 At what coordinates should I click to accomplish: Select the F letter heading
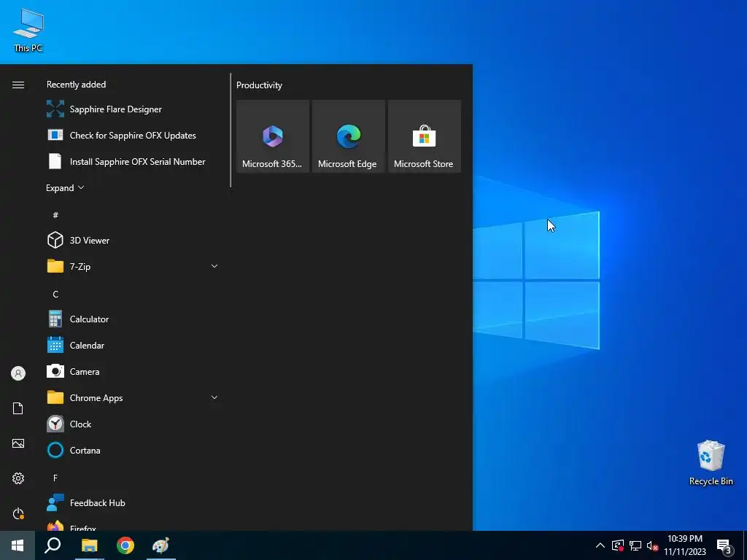coord(55,478)
